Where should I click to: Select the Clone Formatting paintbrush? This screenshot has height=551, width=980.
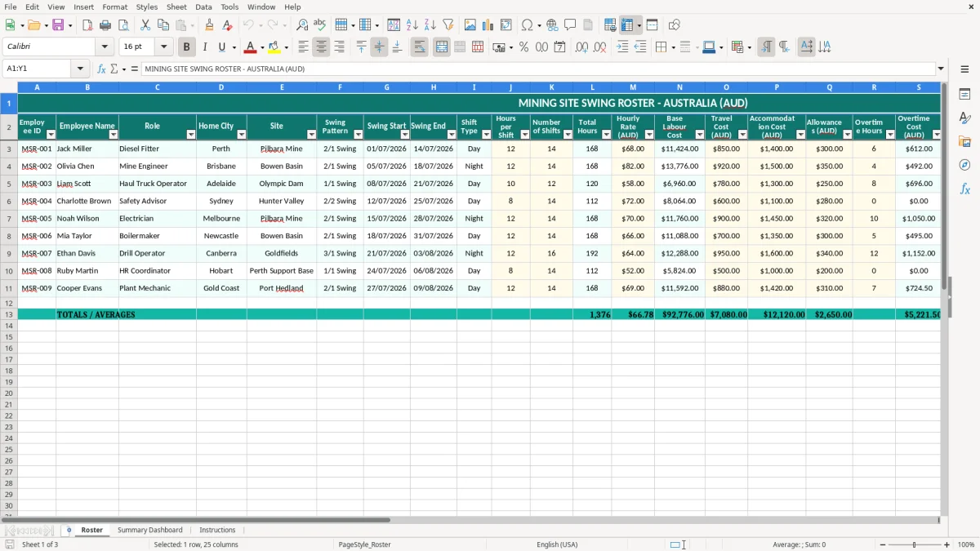pos(209,25)
